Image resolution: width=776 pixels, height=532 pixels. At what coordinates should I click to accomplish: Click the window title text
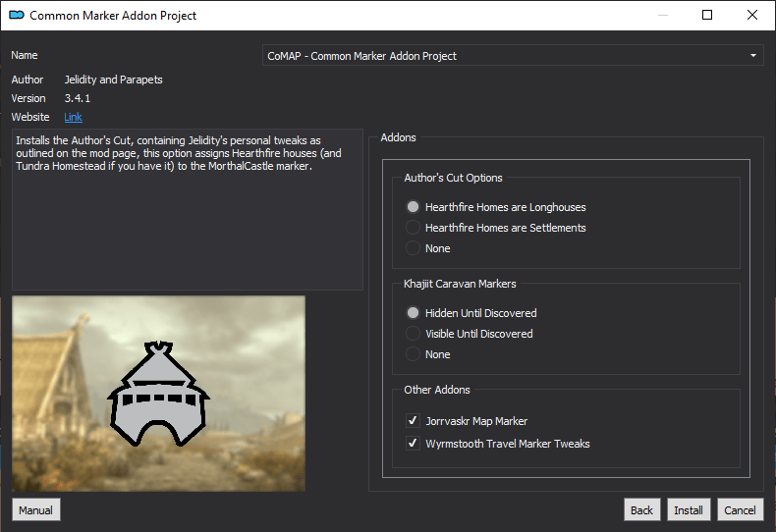pos(113,16)
